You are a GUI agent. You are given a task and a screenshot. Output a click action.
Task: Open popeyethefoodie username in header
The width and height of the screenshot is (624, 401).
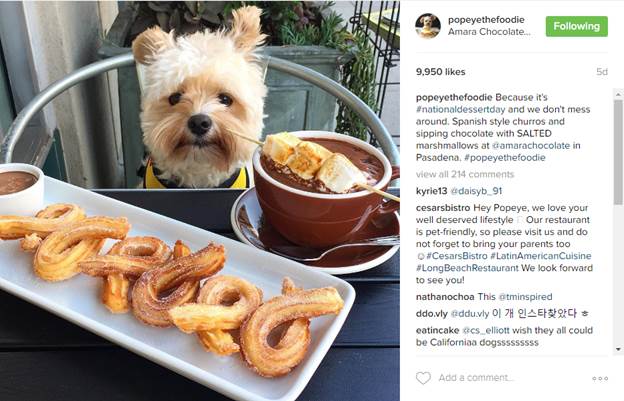point(486,19)
